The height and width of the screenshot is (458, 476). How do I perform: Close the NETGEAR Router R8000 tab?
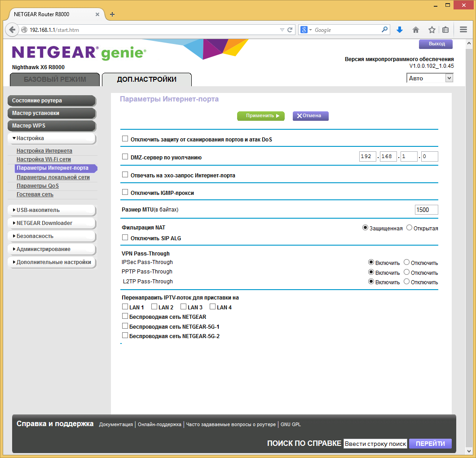pos(97,14)
